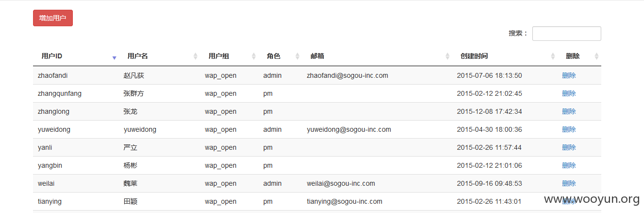Click email zhaofandi@sogou-inc.com cell
The height and width of the screenshot is (213, 644).
[x=347, y=75]
